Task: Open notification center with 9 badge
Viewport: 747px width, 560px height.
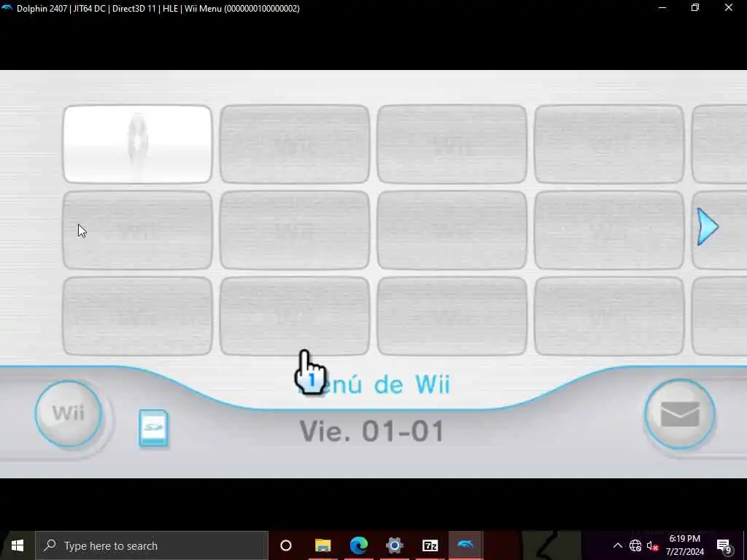Action: 724,545
